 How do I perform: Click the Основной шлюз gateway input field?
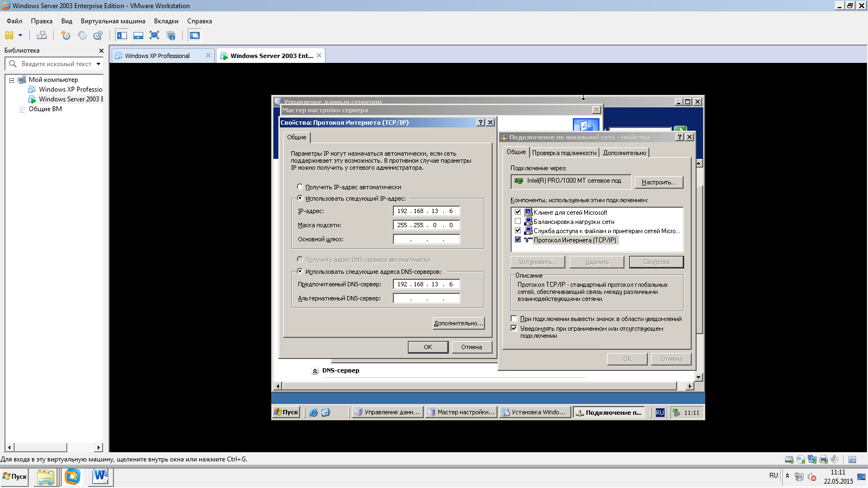click(x=426, y=239)
